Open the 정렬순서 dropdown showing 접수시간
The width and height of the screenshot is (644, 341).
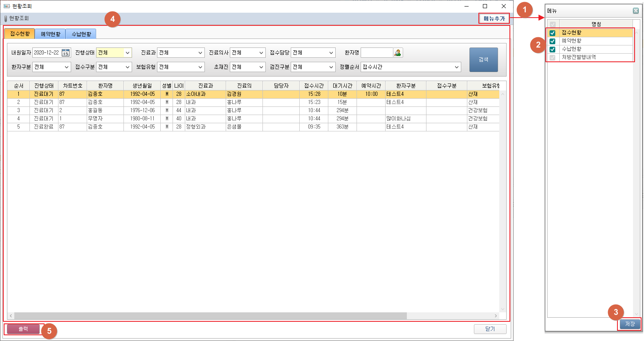point(456,67)
